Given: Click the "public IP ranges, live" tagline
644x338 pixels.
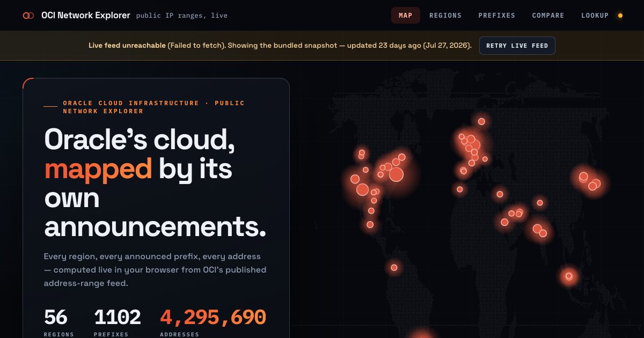Looking at the screenshot, I should pos(182,16).
